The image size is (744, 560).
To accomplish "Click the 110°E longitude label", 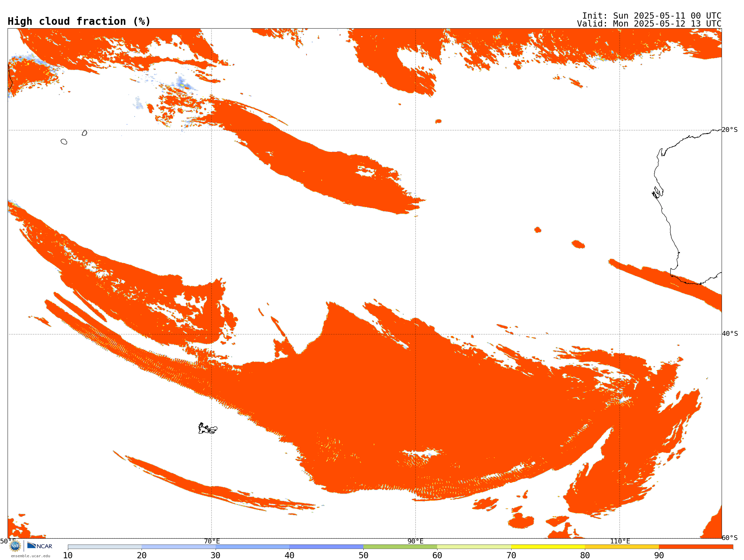I will coord(620,541).
